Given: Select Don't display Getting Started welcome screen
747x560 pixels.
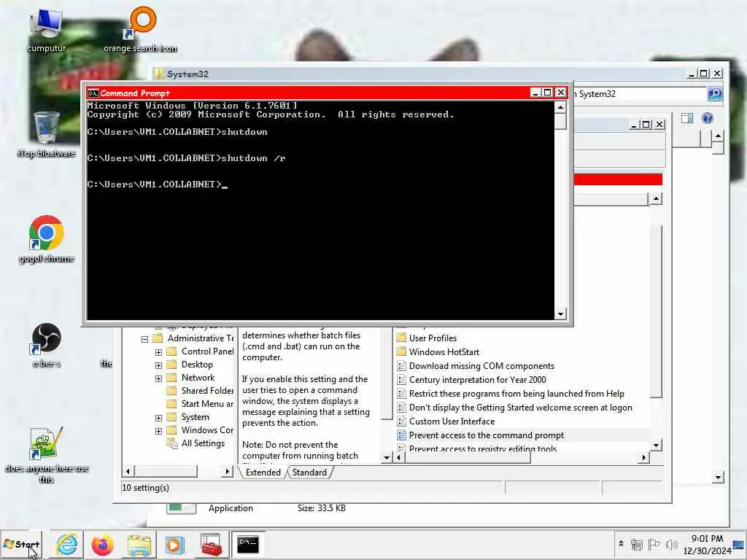Looking at the screenshot, I should [x=514, y=407].
